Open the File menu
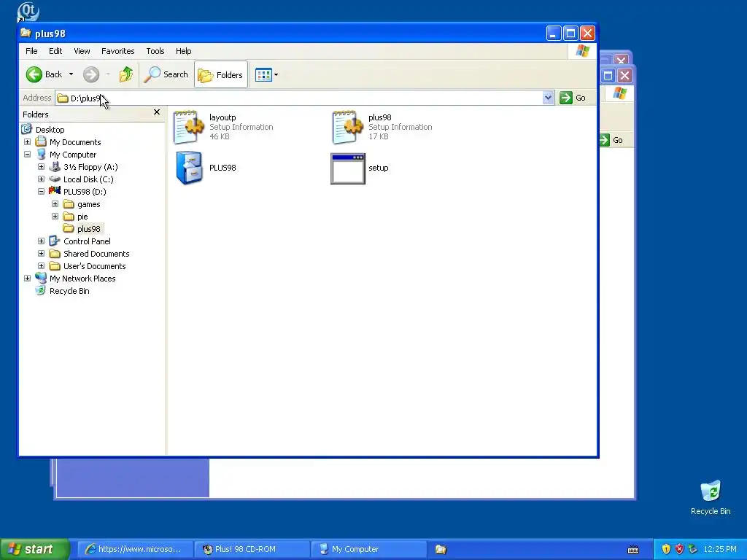 (31, 51)
